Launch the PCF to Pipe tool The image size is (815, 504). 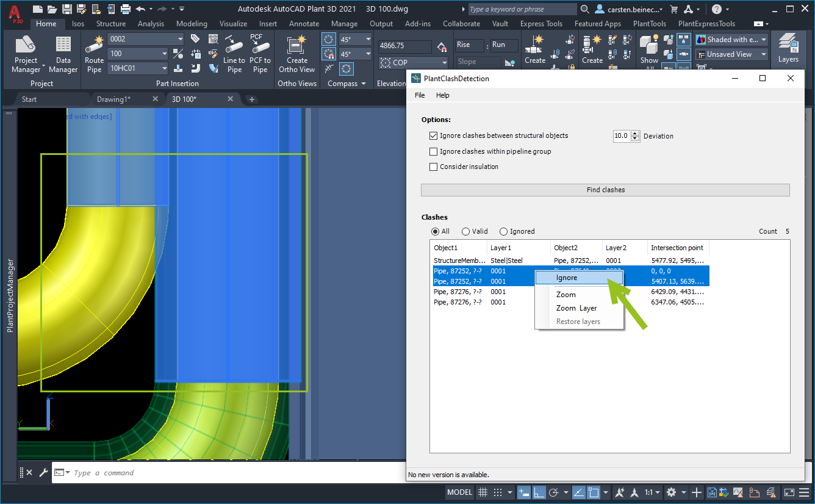tap(260, 54)
